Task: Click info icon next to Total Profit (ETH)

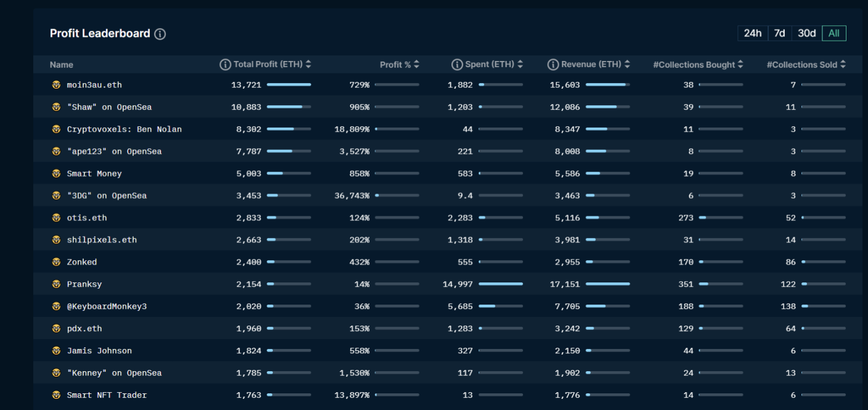Action: coord(225,65)
